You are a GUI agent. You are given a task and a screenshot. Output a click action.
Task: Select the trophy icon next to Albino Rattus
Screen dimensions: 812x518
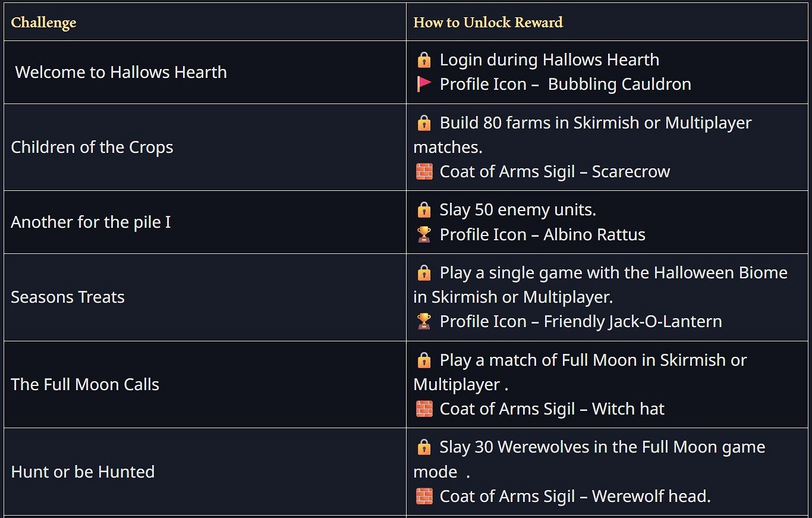point(424,235)
